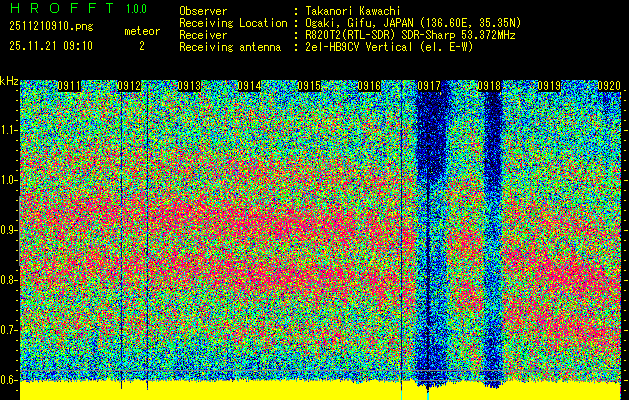Select the filename 2511210910.png
This screenshot has height=400, width=629.
51,27
